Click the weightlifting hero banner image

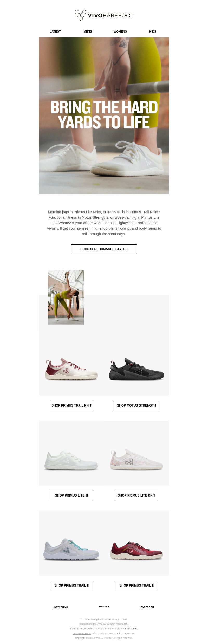[x=104, y=115]
